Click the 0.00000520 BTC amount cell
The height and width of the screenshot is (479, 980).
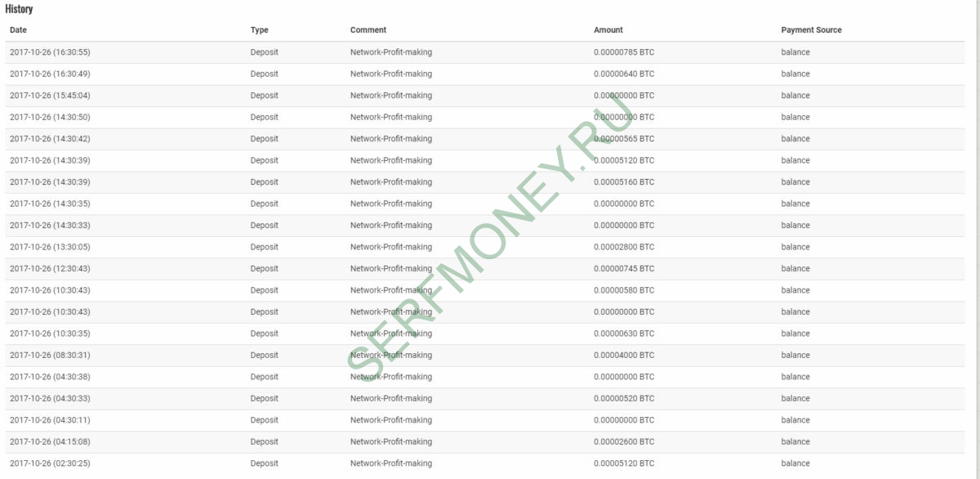point(624,399)
